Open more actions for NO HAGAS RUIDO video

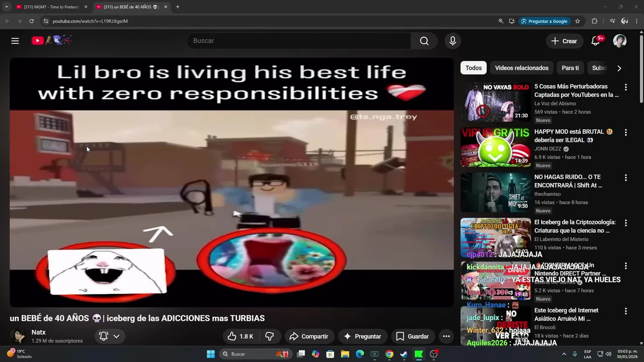(x=626, y=177)
